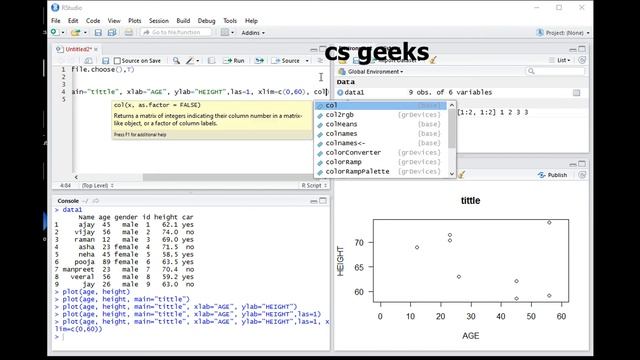
Task: Click the Show in new window icon
Action: pyautogui.click(x=88, y=60)
